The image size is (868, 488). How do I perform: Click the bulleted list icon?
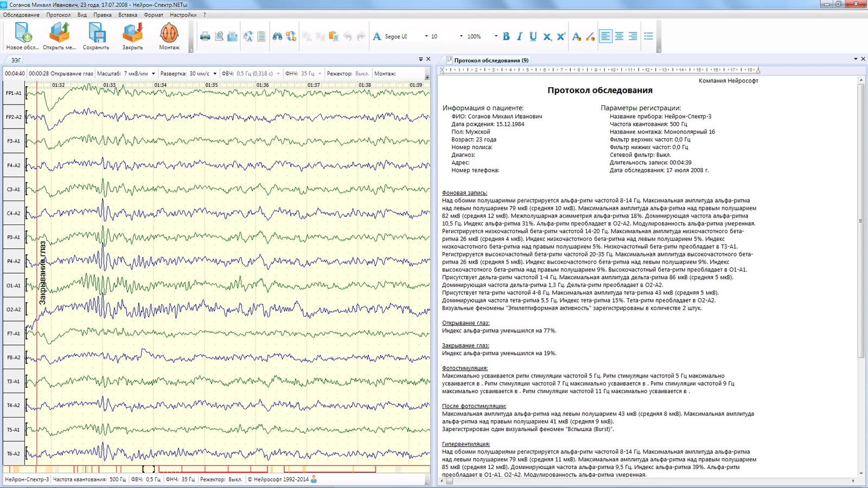[648, 36]
